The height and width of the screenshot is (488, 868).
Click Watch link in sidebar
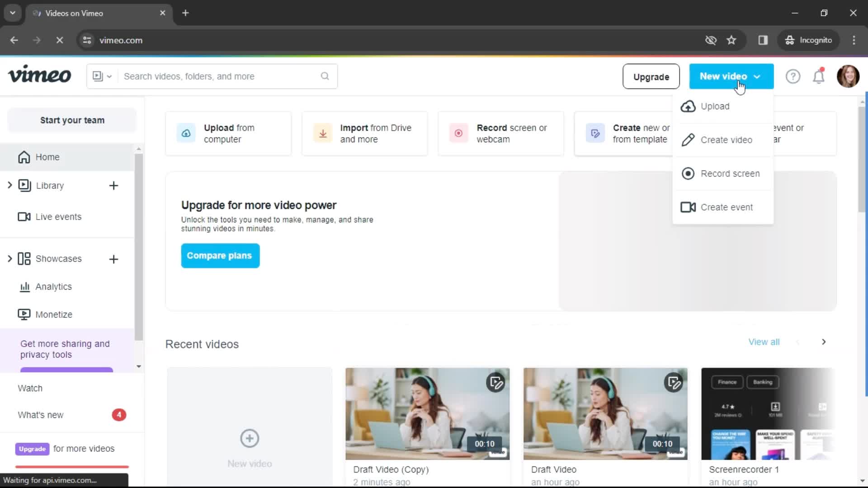click(x=30, y=388)
